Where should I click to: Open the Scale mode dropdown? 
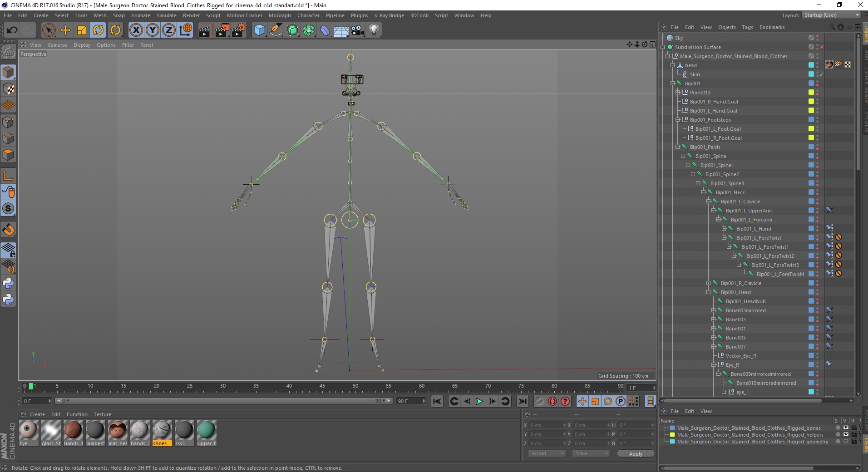point(591,453)
